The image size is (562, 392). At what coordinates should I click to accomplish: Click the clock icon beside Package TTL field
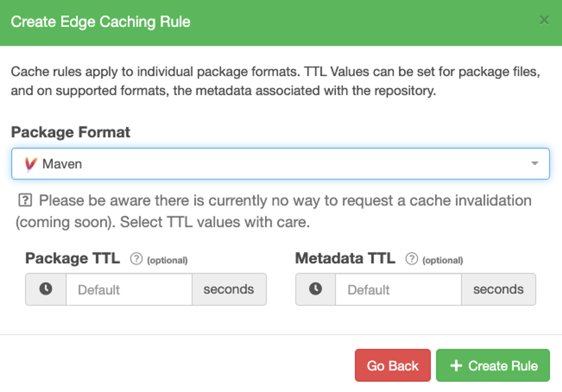pyautogui.click(x=46, y=289)
